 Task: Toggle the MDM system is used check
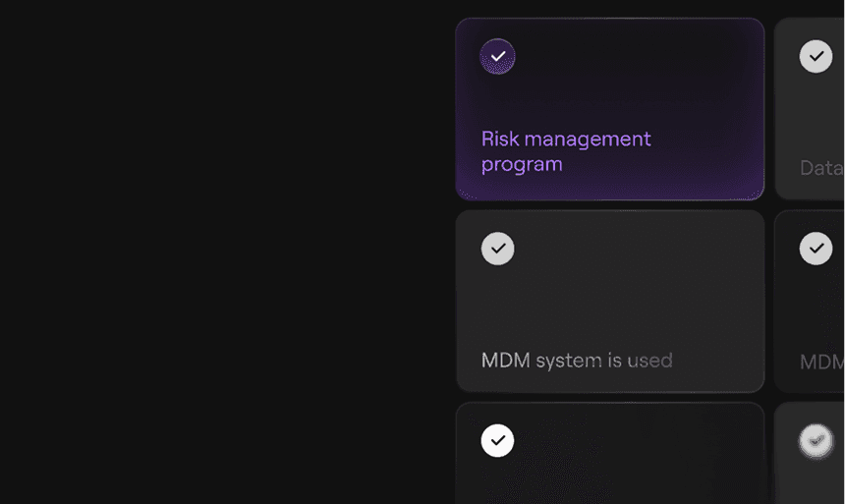click(497, 249)
